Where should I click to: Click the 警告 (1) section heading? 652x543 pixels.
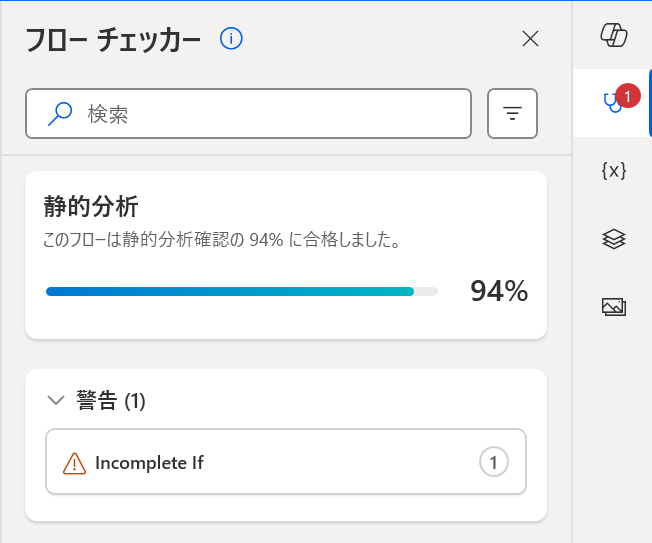click(x=111, y=401)
